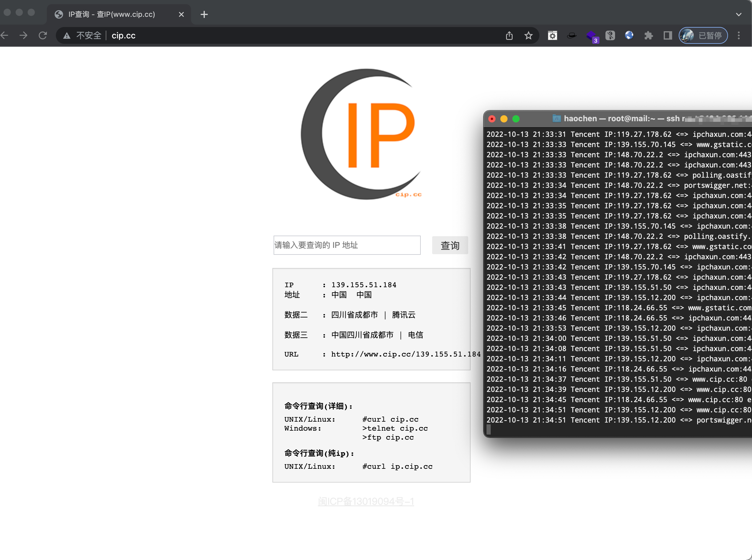Maximize the terminal with green button
This screenshot has width=752, height=560.
click(516, 119)
